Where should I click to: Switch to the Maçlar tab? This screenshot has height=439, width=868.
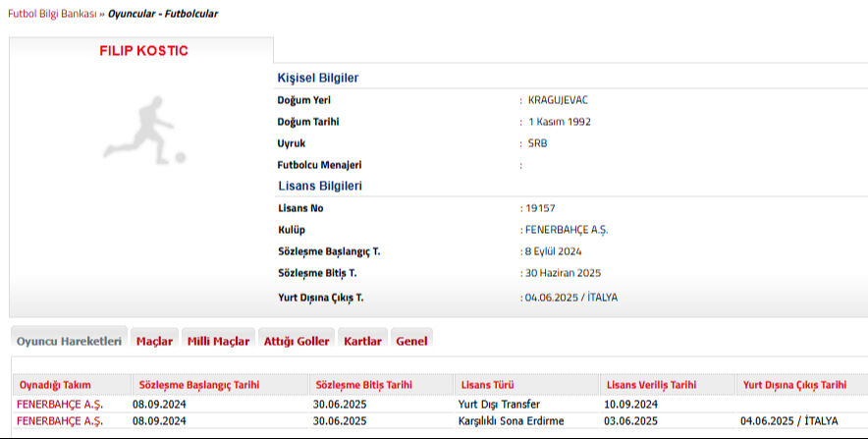pyautogui.click(x=154, y=341)
